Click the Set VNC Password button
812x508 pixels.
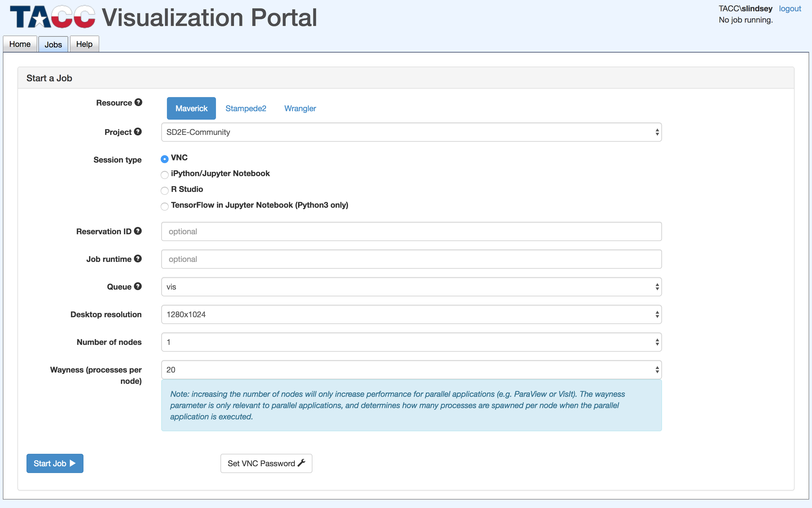point(266,463)
